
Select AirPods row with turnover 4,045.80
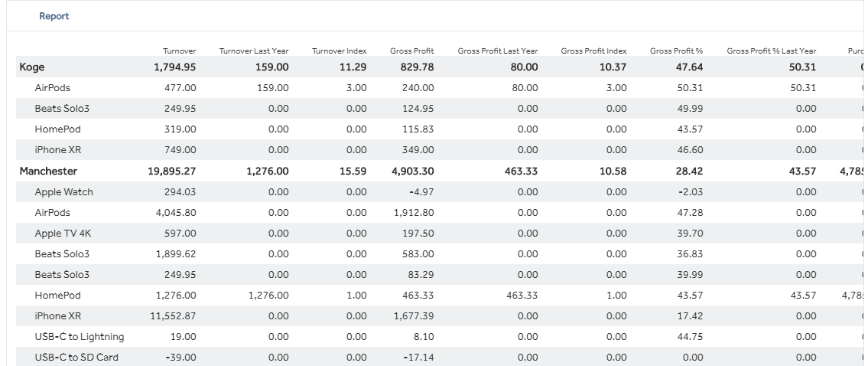(440, 212)
